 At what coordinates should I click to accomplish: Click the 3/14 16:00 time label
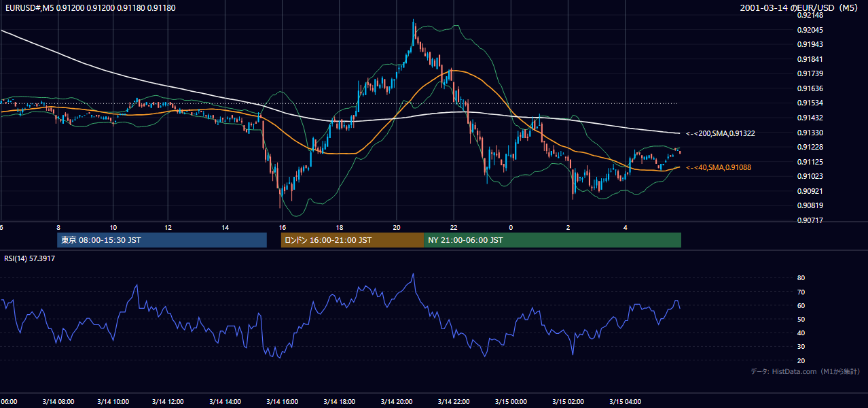click(283, 401)
